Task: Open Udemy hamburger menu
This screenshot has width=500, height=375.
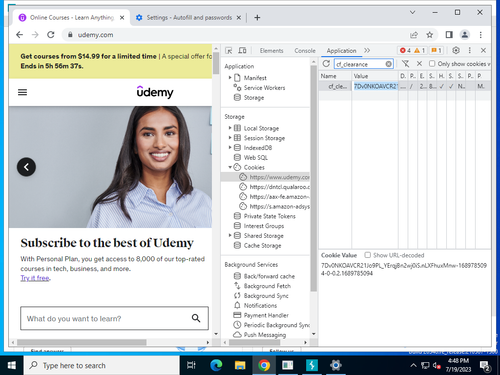Action: pyautogui.click(x=22, y=92)
